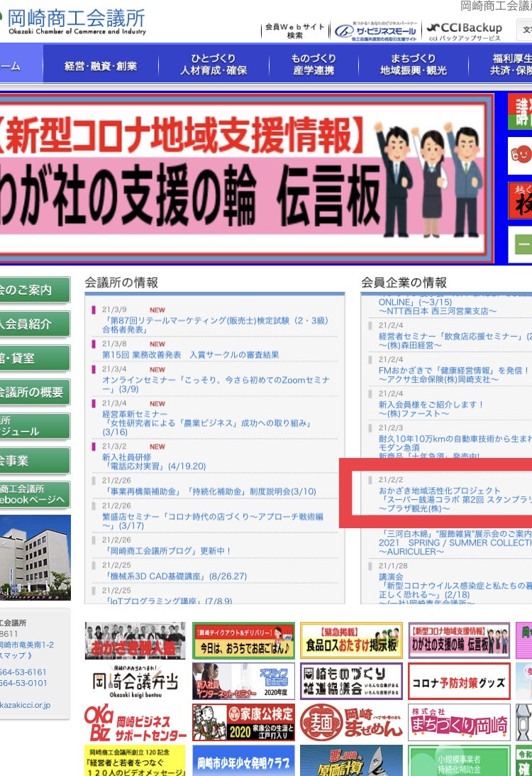Select the 岡崎会議弁当 banner
The image size is (532, 776).
click(135, 682)
